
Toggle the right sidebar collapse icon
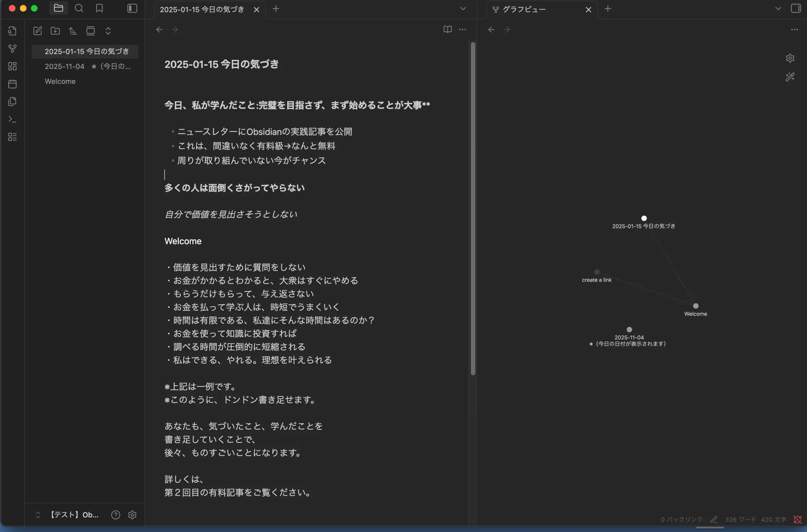pyautogui.click(x=795, y=8)
